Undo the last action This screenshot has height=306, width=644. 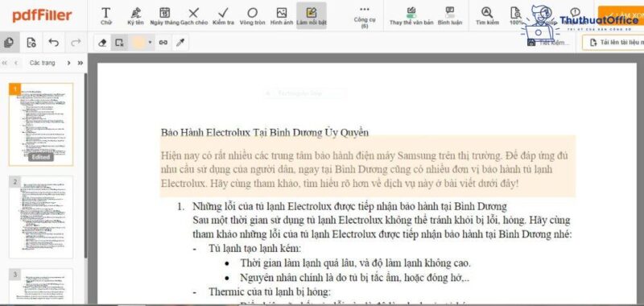click(53, 43)
